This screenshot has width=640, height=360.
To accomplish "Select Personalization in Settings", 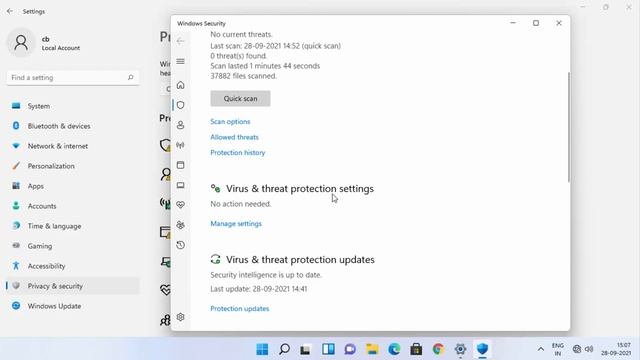I will click(73, 166).
